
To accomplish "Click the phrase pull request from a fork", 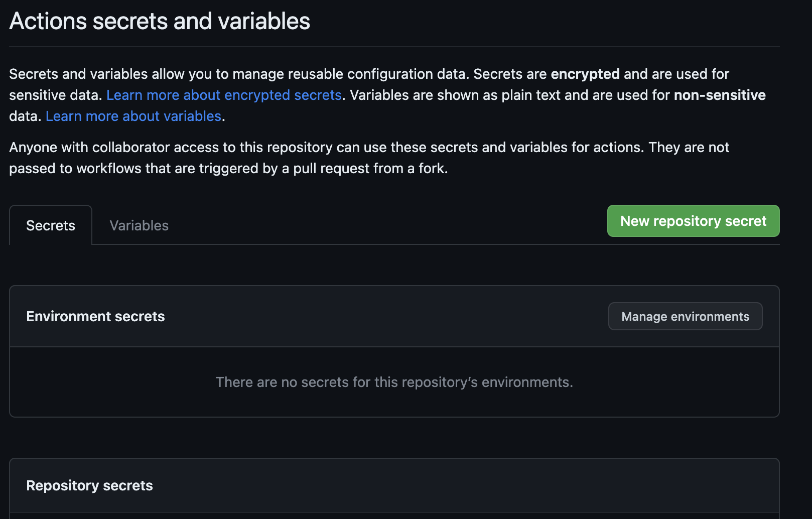I will pyautogui.click(x=370, y=168).
